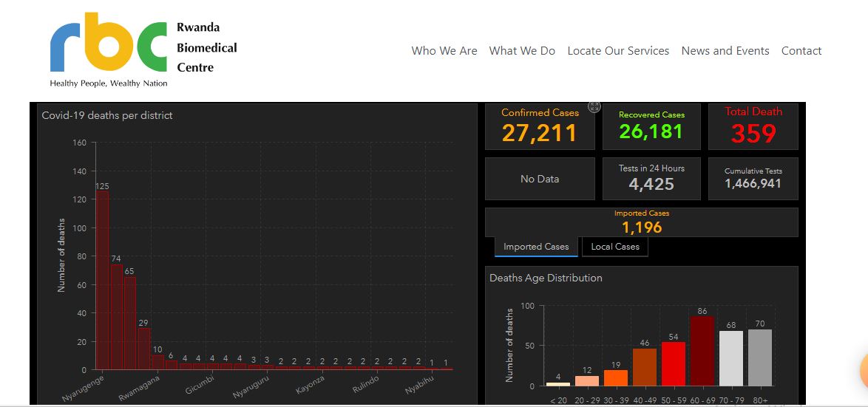The width and height of the screenshot is (868, 407).
Task: Open the Who We Are menu
Action: (x=444, y=51)
